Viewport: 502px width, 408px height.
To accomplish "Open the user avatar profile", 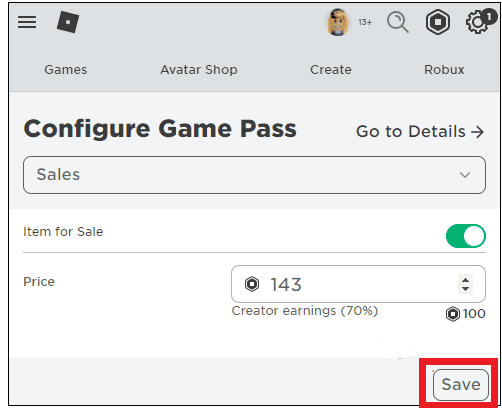I will [x=338, y=22].
